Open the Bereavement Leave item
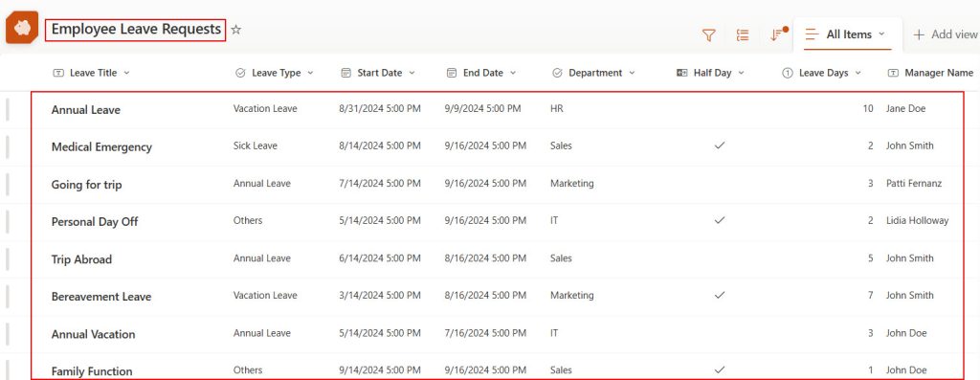 point(101,297)
